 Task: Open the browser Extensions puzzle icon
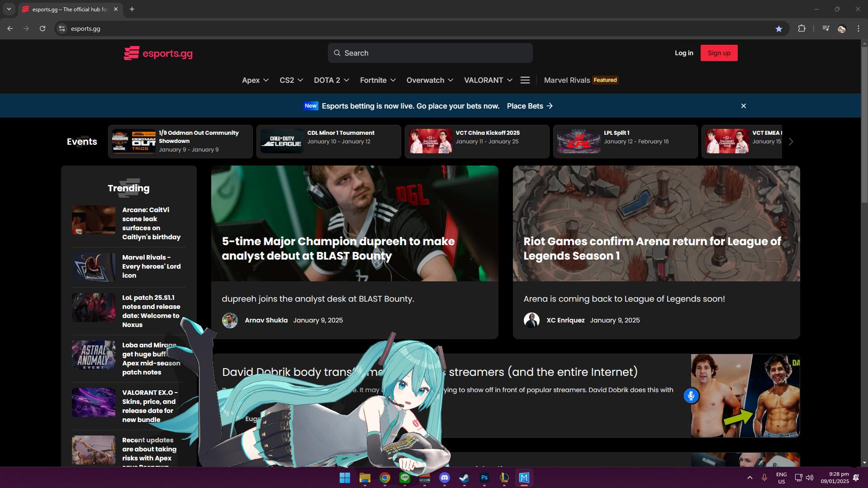coord(802,28)
